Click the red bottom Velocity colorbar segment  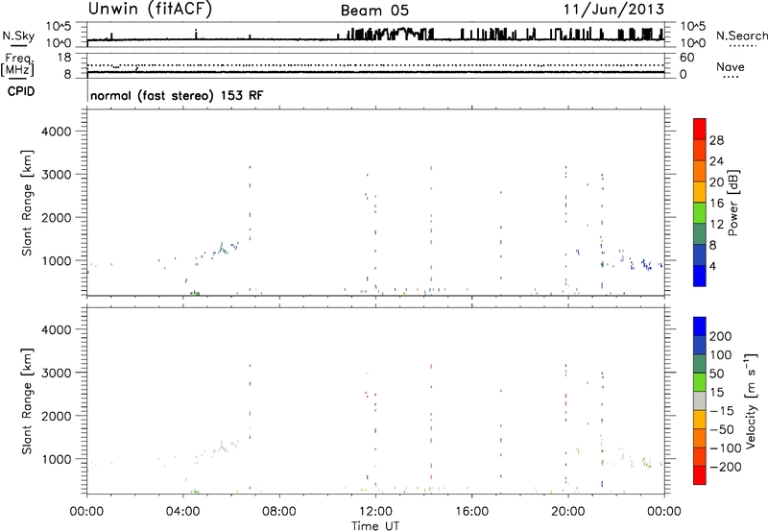point(700,475)
